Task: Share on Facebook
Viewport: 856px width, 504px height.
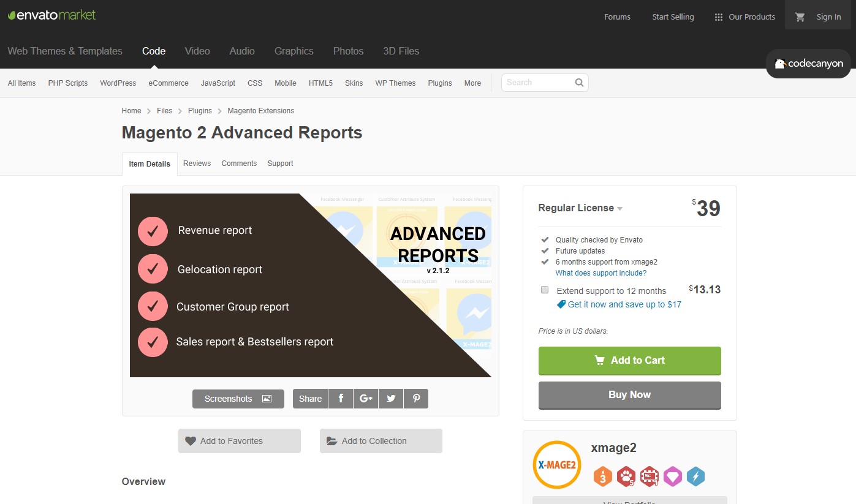Action: point(341,399)
